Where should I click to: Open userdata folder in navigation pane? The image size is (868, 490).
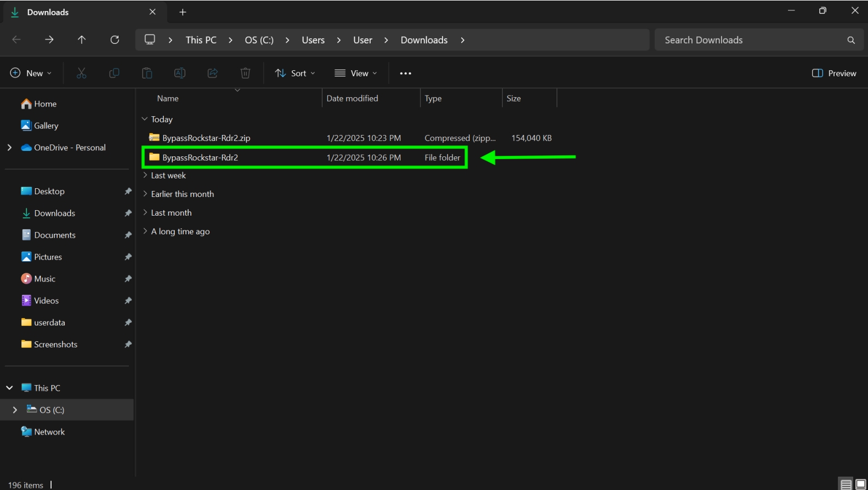(x=43, y=323)
